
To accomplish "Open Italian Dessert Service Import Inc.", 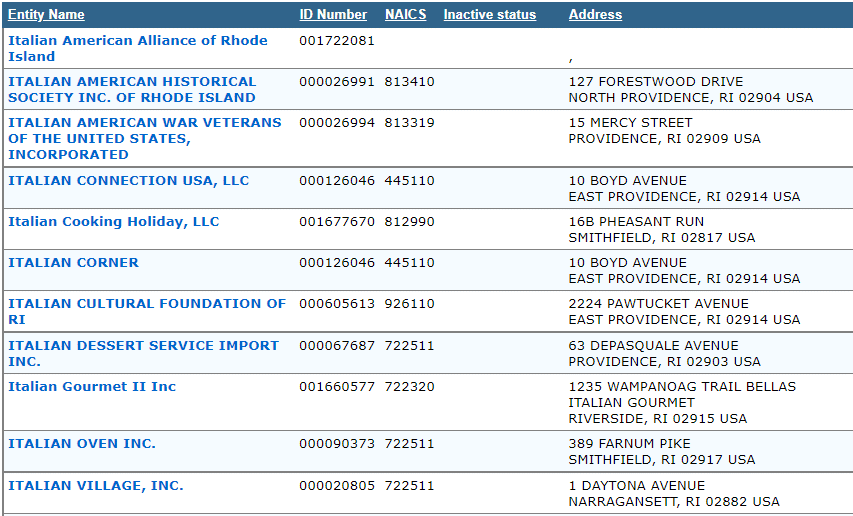I will click(x=143, y=353).
